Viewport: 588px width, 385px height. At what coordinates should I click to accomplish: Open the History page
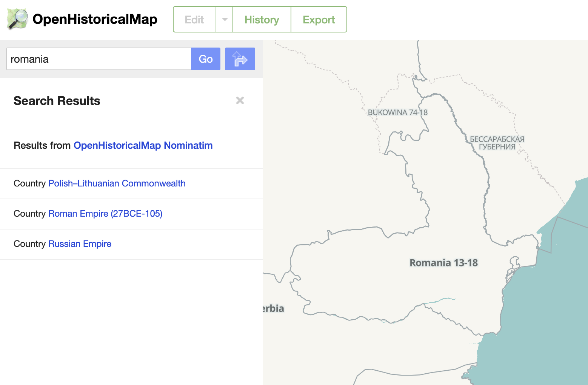coord(262,19)
